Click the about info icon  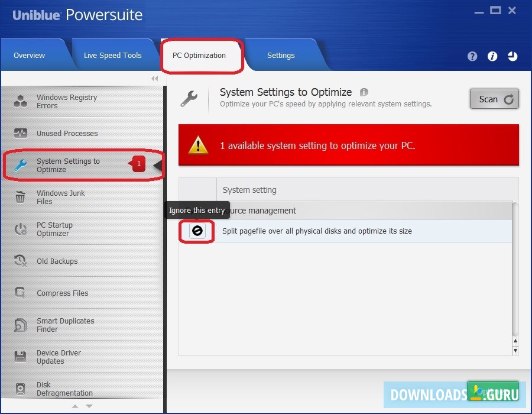(492, 56)
